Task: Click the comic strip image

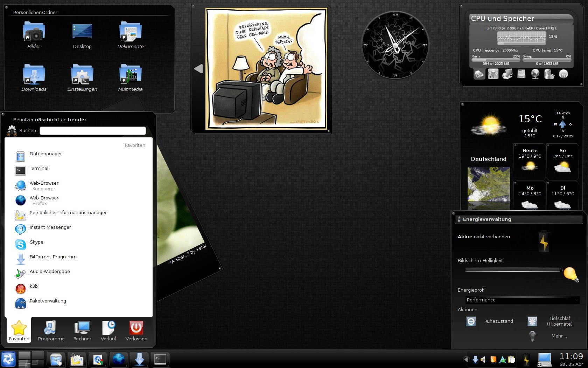Action: tap(266, 69)
